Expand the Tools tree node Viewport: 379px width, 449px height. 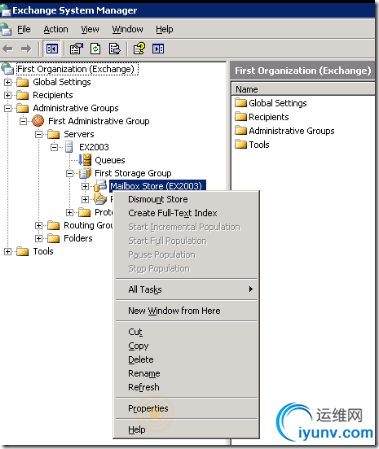coord(8,251)
